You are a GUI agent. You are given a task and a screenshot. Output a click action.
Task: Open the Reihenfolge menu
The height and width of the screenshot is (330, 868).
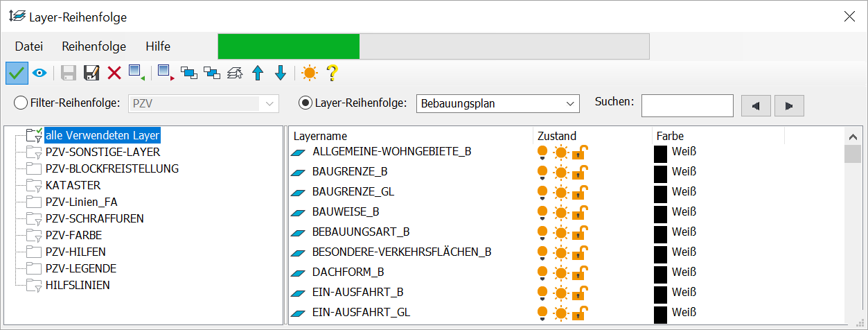pyautogui.click(x=94, y=46)
